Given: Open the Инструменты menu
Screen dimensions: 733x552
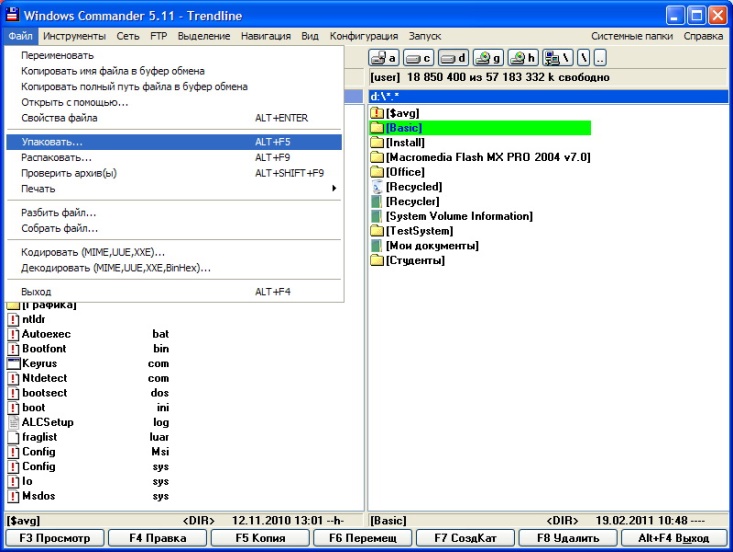Looking at the screenshot, I should [x=74, y=36].
